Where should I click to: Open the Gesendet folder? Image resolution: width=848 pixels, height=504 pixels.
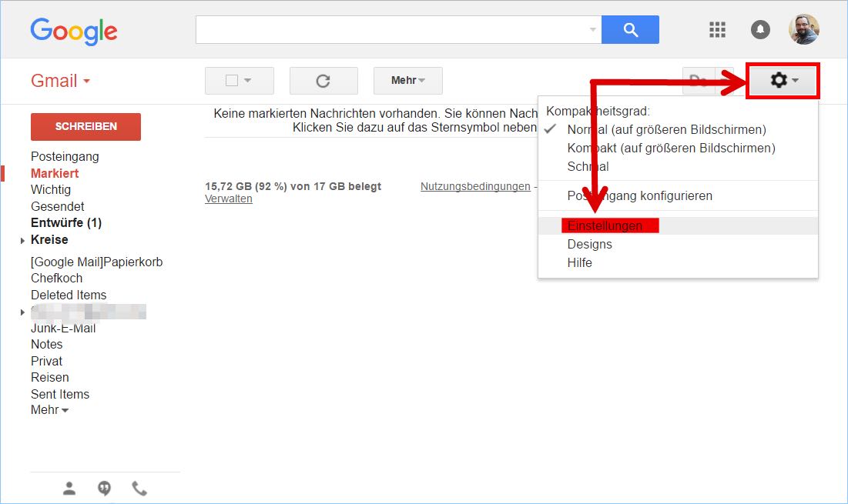pos(57,206)
